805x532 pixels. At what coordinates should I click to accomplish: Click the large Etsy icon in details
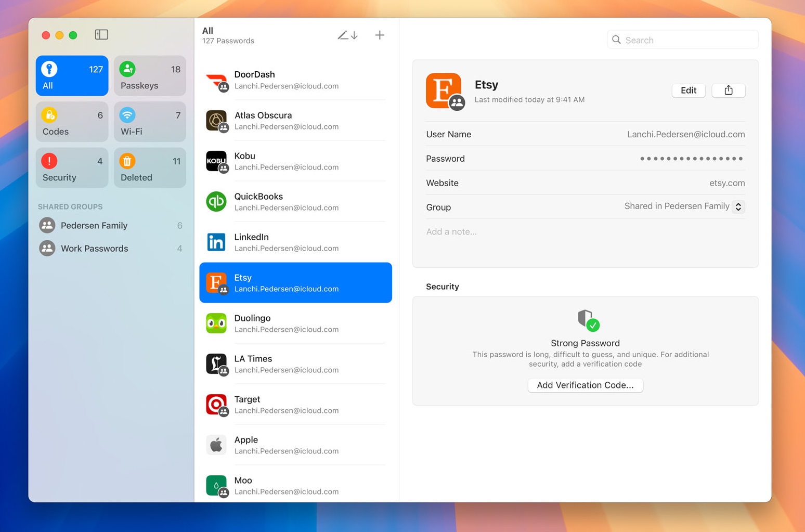point(444,90)
